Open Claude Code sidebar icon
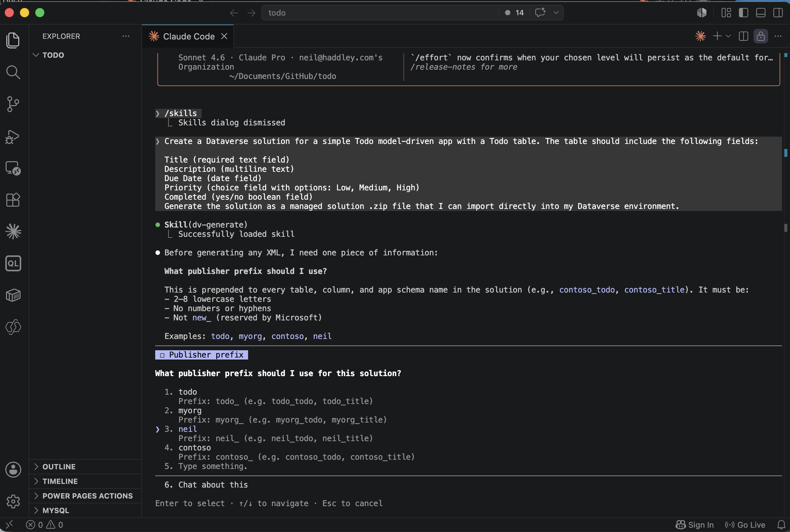 (13, 232)
